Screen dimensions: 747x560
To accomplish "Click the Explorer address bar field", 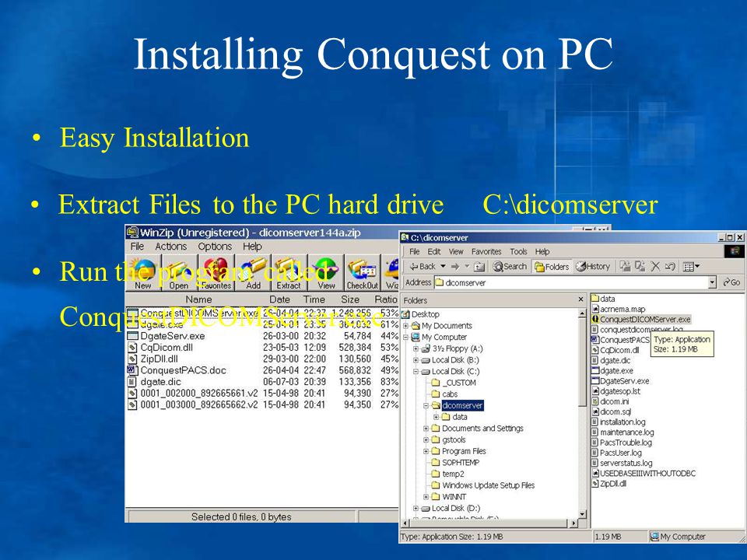I will pyautogui.click(x=575, y=282).
